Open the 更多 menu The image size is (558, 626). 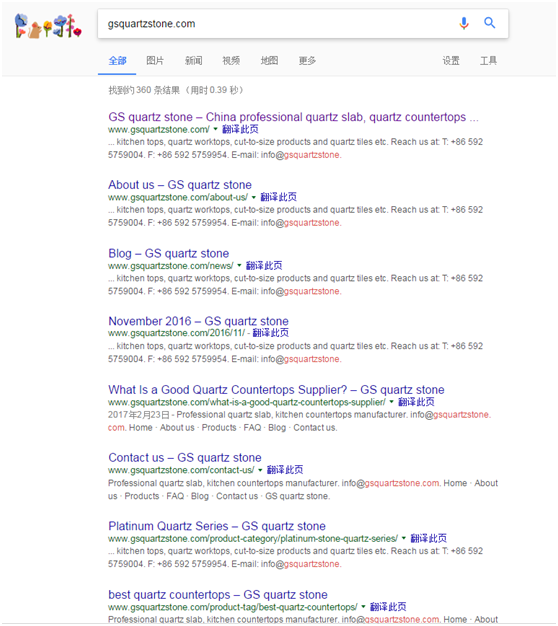click(x=307, y=61)
